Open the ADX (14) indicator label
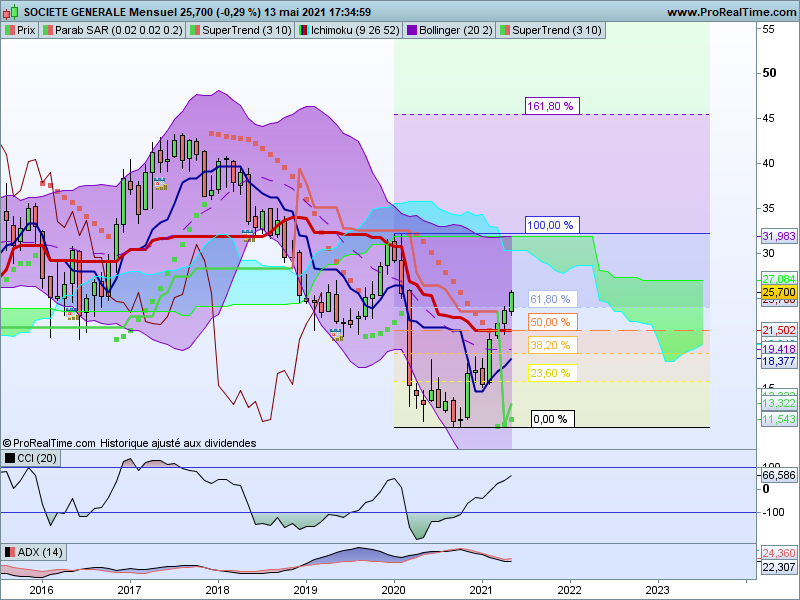The height and width of the screenshot is (600, 800). pyautogui.click(x=34, y=553)
